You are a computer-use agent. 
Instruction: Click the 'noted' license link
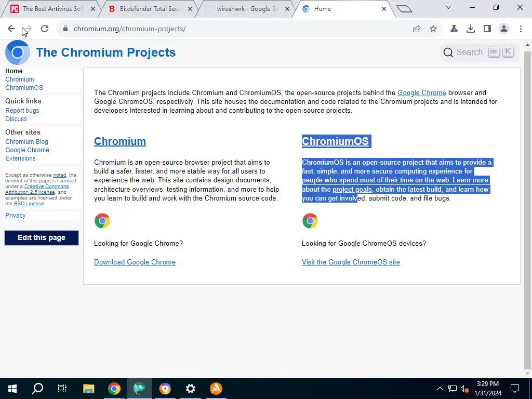tap(60, 175)
